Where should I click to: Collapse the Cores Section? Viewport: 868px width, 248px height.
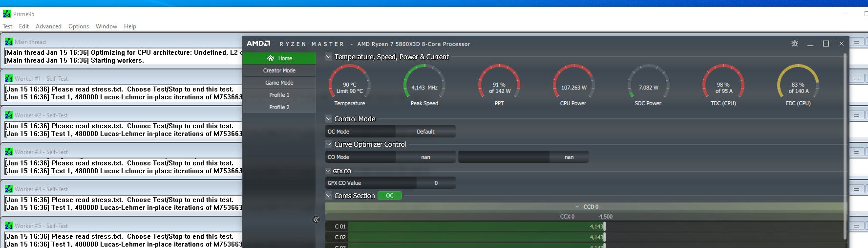pos(329,195)
